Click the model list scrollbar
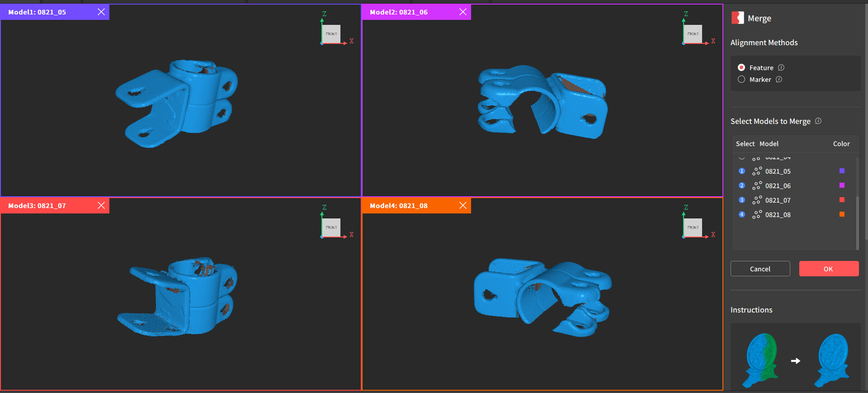Screen dimensions: 868x393 (x=857, y=204)
